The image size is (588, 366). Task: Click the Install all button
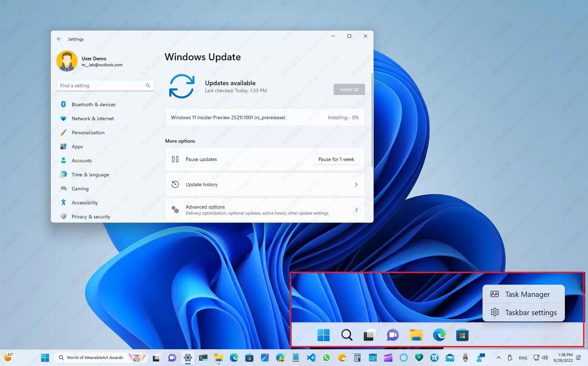coord(349,89)
